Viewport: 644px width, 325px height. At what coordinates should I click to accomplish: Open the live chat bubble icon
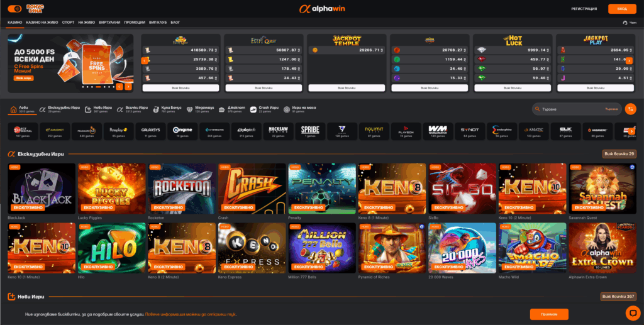click(632, 312)
